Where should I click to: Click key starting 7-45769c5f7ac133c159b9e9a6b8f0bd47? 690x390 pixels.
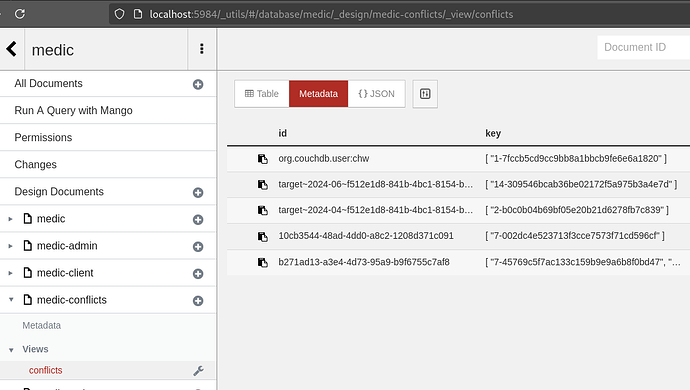point(583,262)
